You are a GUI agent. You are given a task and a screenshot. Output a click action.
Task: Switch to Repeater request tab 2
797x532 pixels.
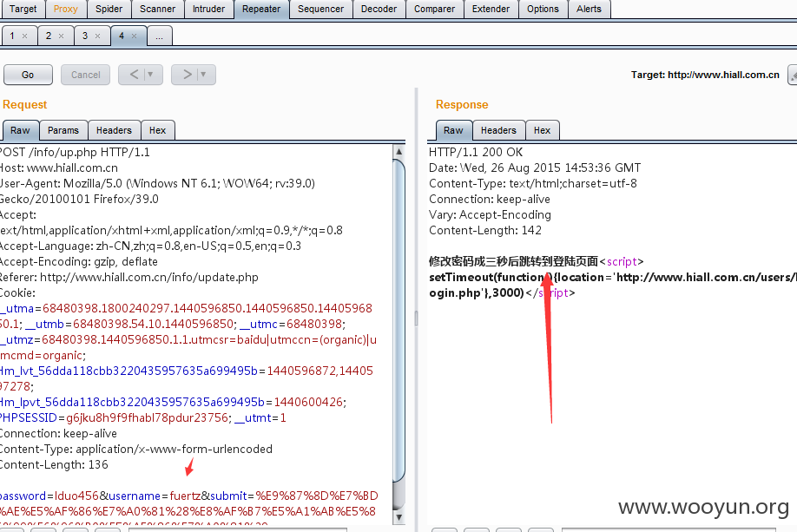(x=49, y=36)
